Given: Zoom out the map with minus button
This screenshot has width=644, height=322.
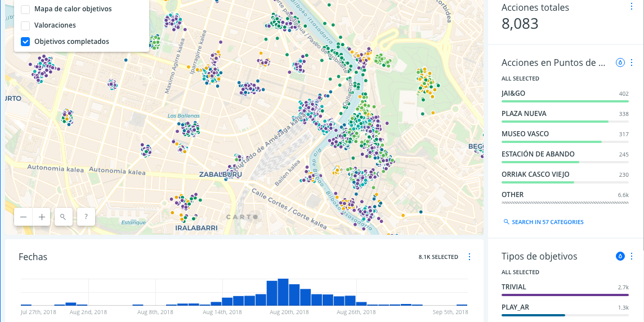Looking at the screenshot, I should tap(23, 217).
